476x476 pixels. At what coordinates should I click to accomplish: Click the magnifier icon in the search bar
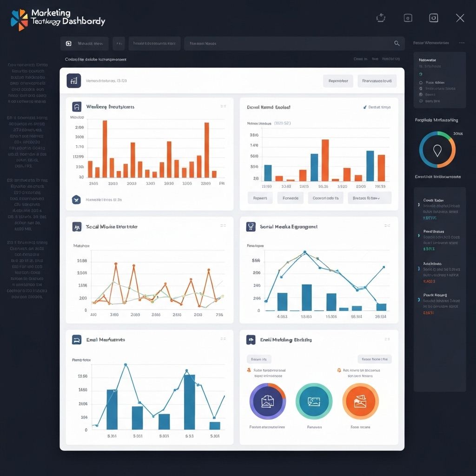pos(397,43)
